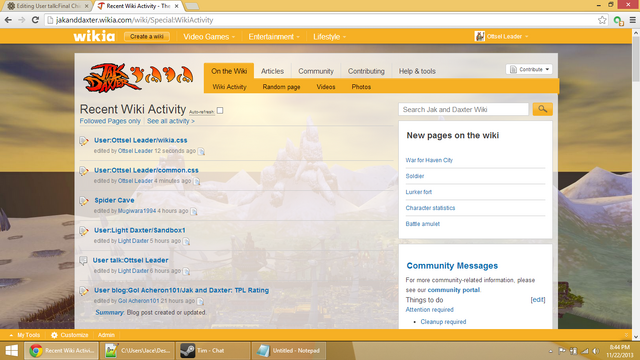Open the Ottsel Leader account menu
The width and height of the screenshot is (640, 360).
coord(502,36)
